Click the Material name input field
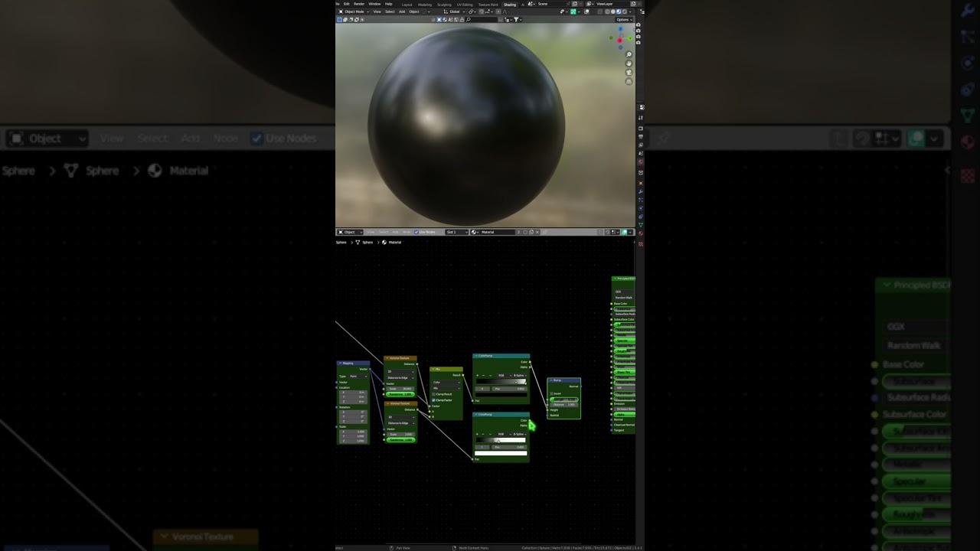The image size is (980, 551). click(x=496, y=232)
